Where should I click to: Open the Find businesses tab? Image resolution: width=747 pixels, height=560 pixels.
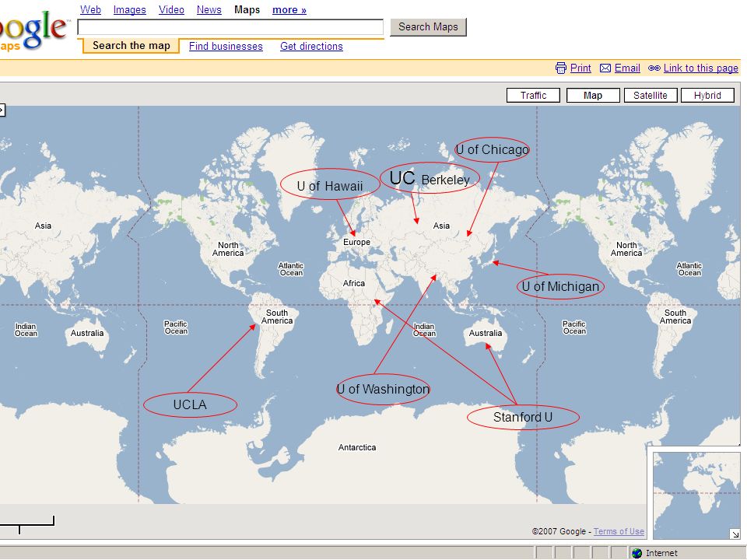pyautogui.click(x=226, y=46)
